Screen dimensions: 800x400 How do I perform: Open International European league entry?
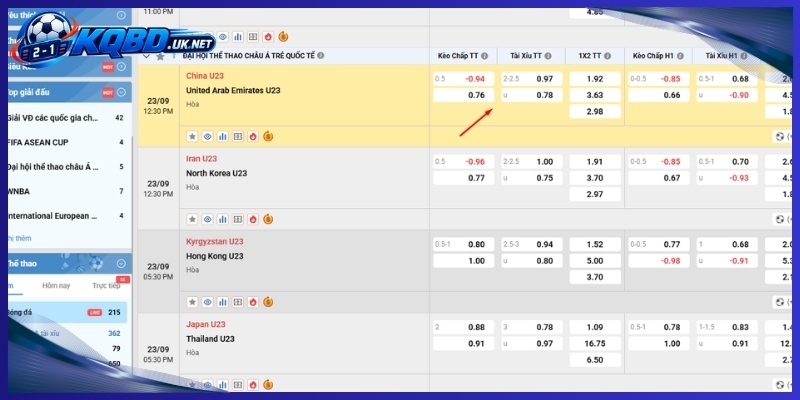click(68, 216)
